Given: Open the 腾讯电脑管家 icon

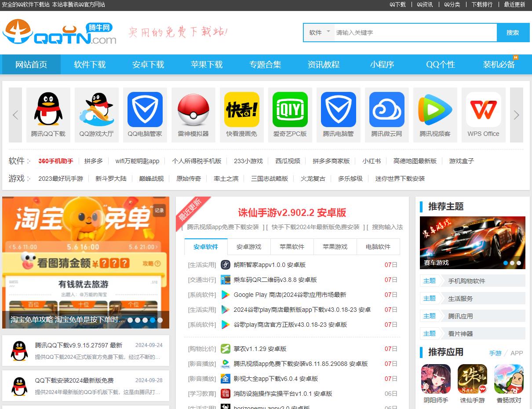Looking at the screenshot, I should 339,110.
